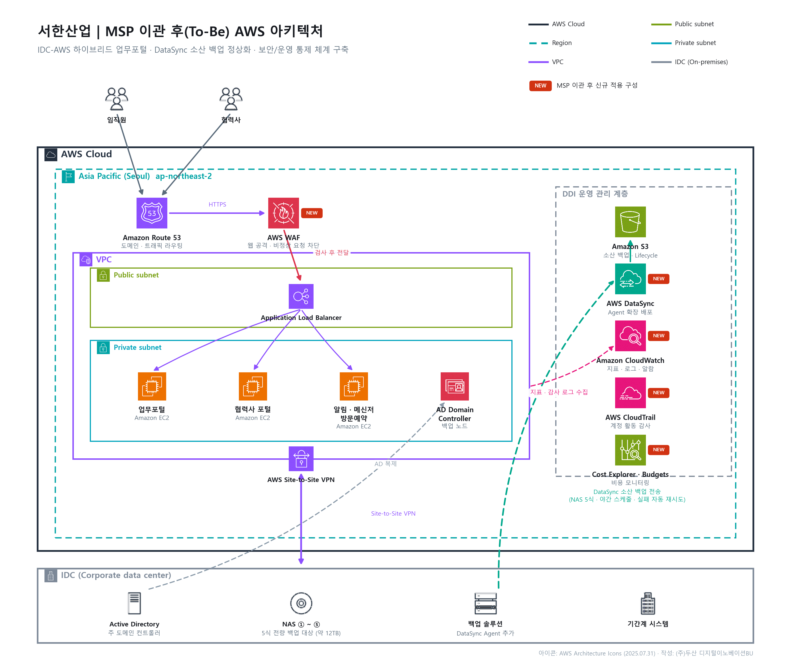Click the HTTPS connection label
Screen dimensions: 791x672
click(x=217, y=205)
